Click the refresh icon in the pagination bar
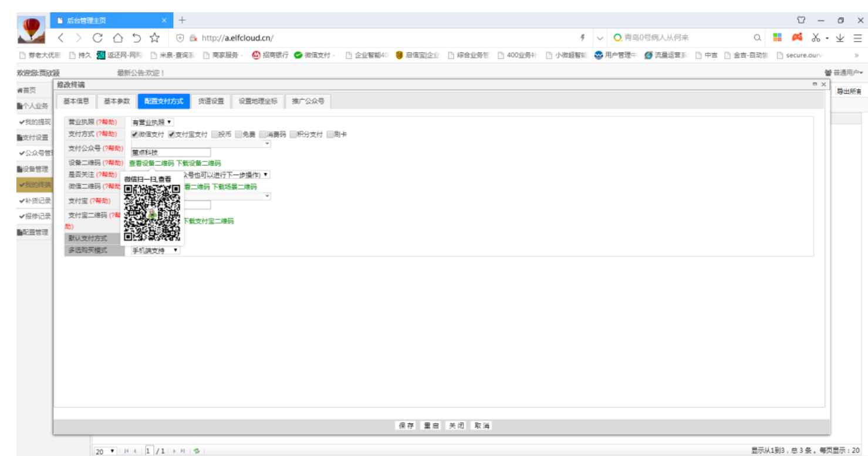The height and width of the screenshot is (456, 868). 197,451
